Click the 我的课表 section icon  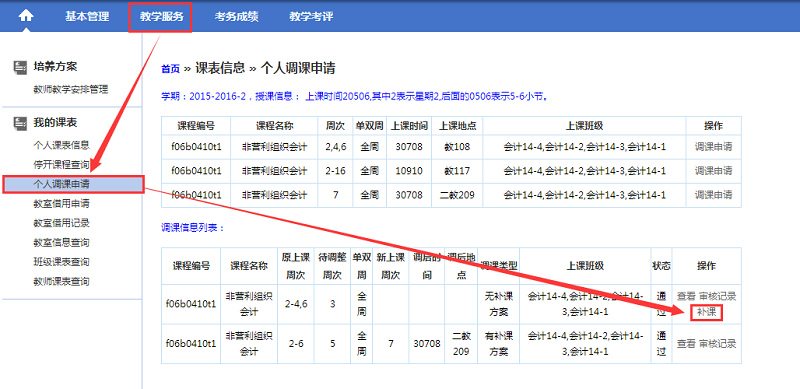click(20, 123)
